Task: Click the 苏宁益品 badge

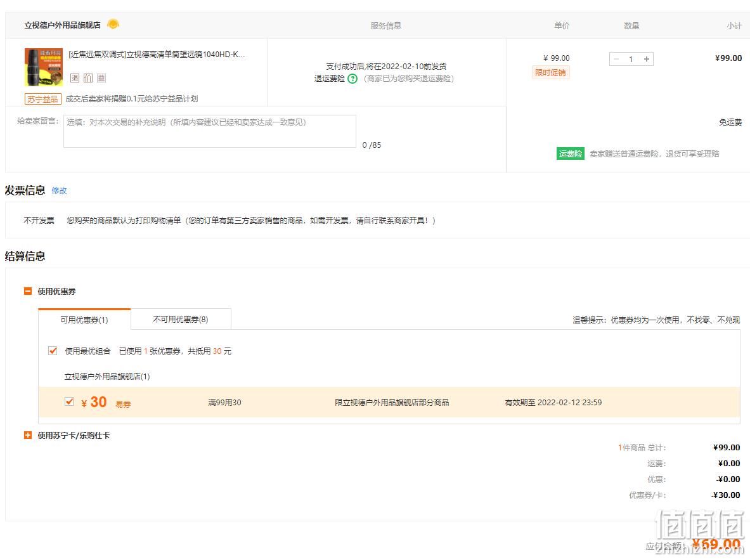Action: (x=42, y=99)
